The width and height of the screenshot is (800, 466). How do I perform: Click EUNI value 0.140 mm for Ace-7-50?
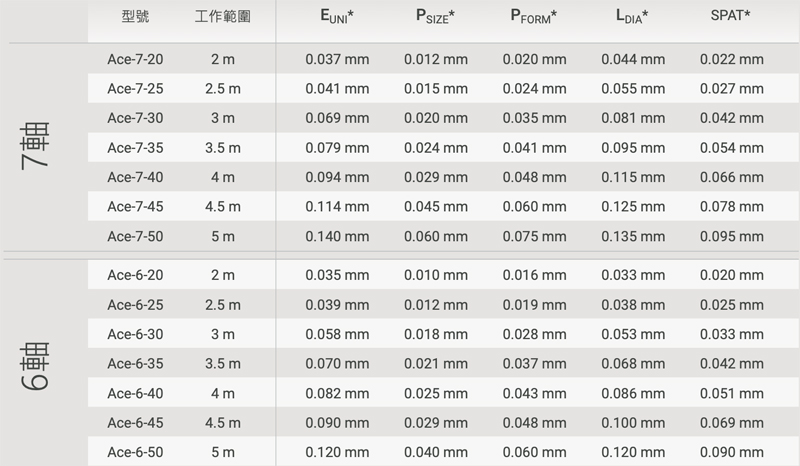(337, 237)
